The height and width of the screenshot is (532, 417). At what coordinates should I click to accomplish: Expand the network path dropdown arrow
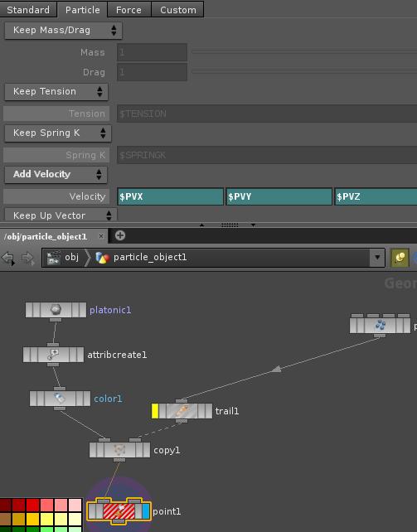point(377,258)
